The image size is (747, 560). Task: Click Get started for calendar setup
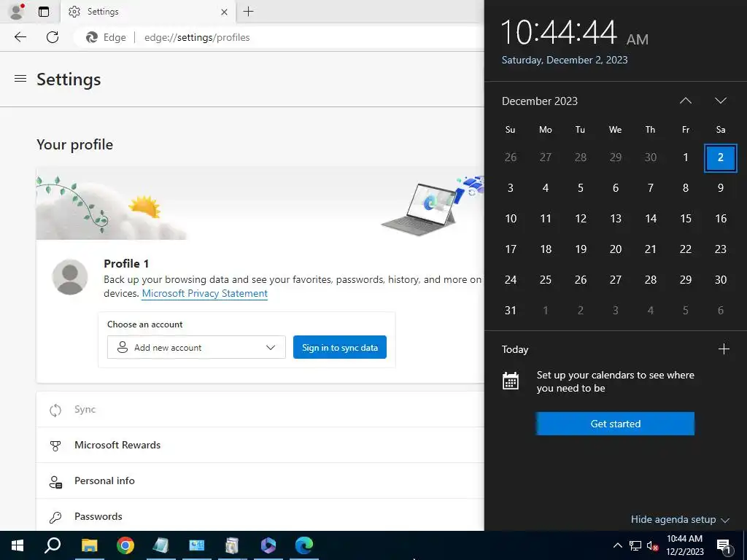615,424
